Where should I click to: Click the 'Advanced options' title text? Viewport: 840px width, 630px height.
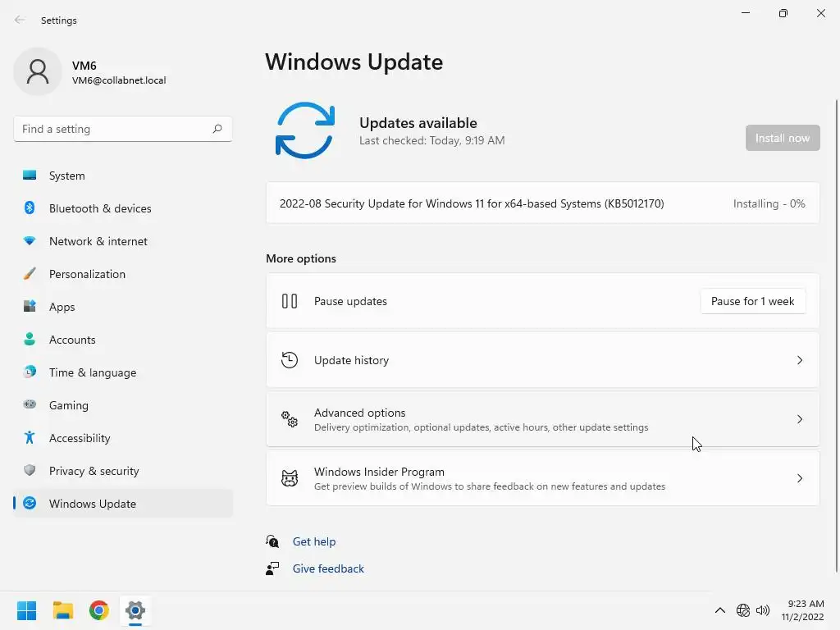click(x=359, y=413)
